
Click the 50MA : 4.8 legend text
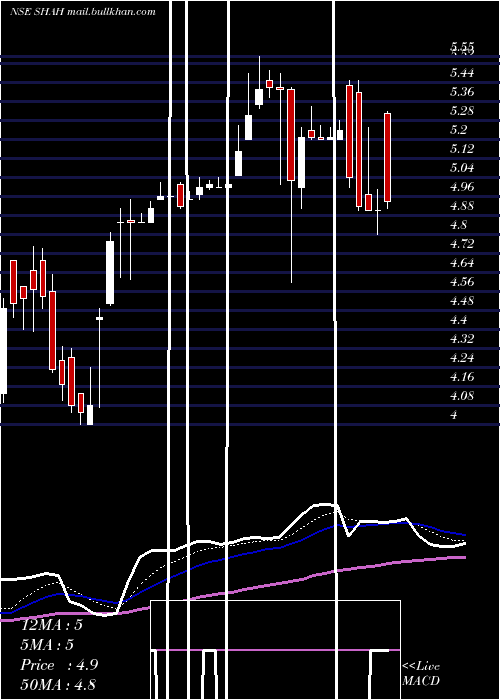click(58, 685)
